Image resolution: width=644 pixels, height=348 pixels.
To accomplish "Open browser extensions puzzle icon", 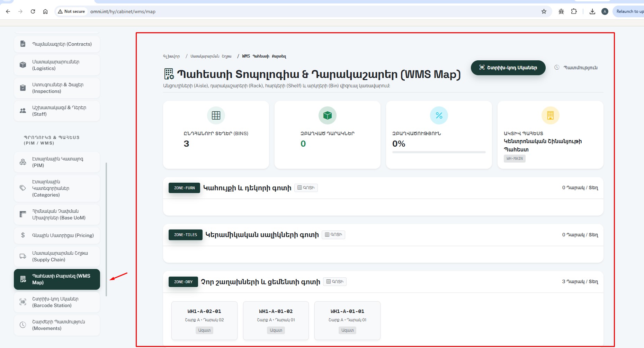I will pos(574,11).
